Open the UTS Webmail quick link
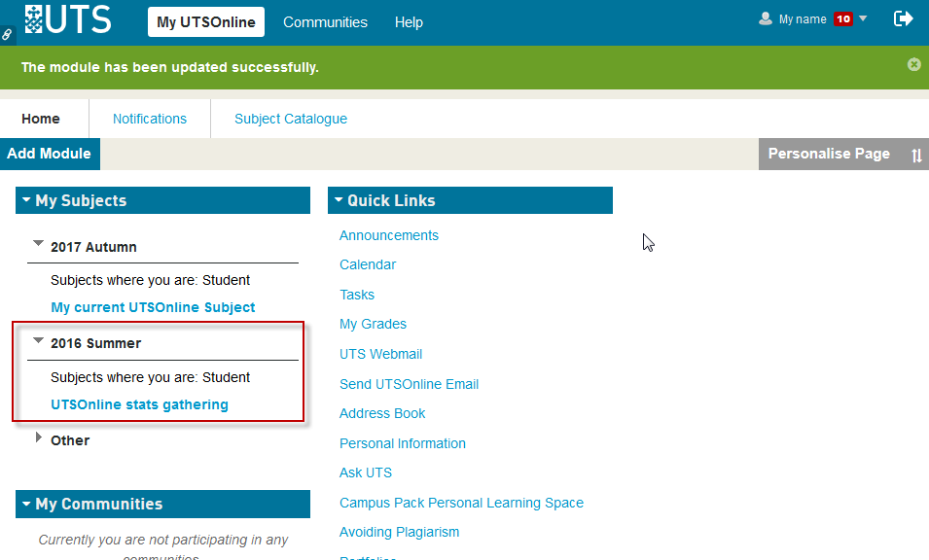This screenshot has width=929, height=560. point(380,354)
